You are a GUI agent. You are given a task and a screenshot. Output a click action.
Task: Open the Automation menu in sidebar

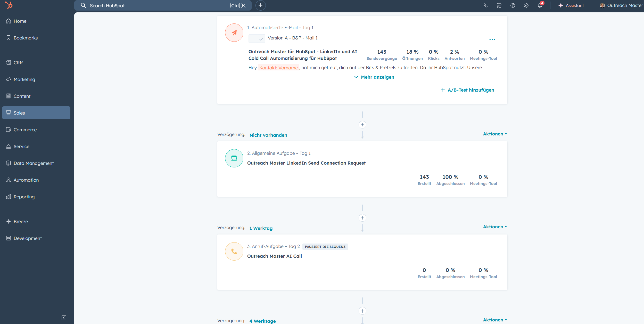(26, 180)
